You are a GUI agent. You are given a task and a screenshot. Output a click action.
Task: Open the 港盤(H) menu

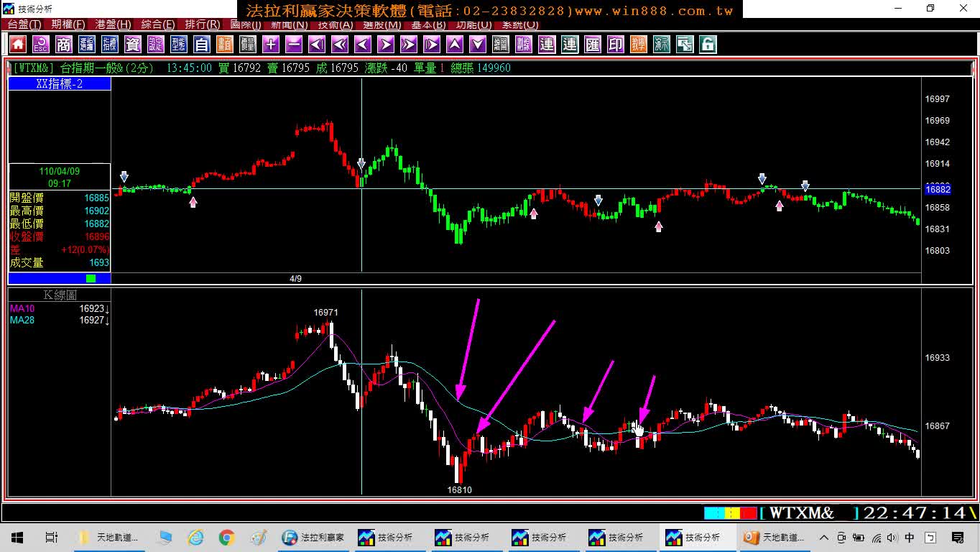click(x=114, y=24)
